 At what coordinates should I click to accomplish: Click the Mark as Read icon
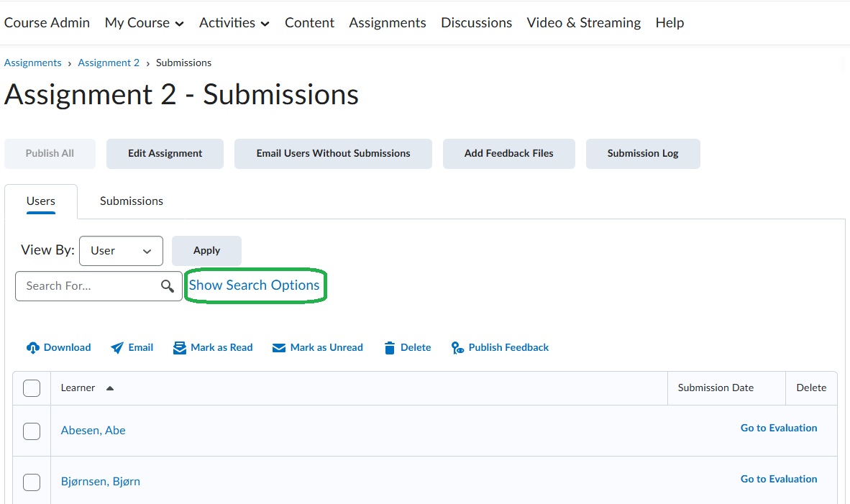click(180, 348)
